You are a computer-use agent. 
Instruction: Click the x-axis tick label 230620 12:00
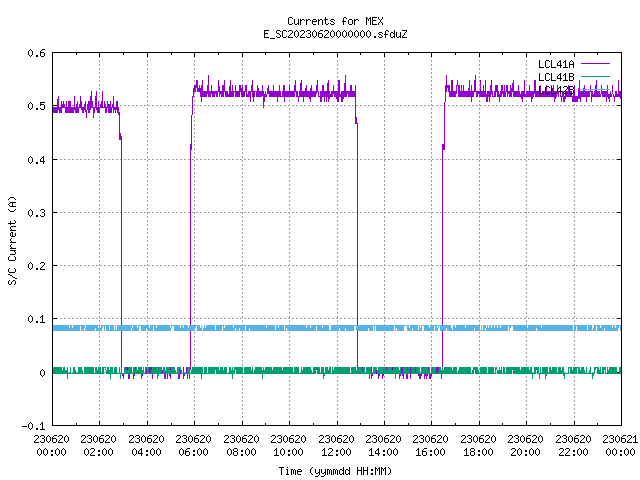coord(336,446)
